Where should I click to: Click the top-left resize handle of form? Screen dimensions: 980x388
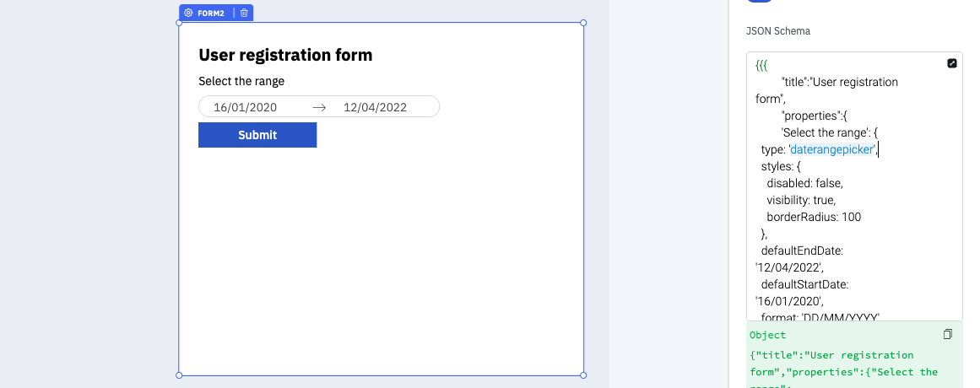179,23
